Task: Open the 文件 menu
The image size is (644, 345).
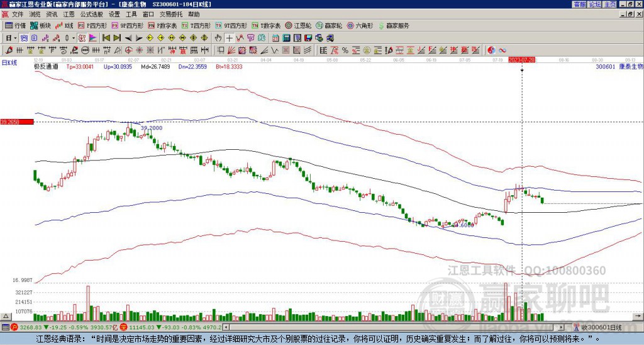Action: (17, 14)
